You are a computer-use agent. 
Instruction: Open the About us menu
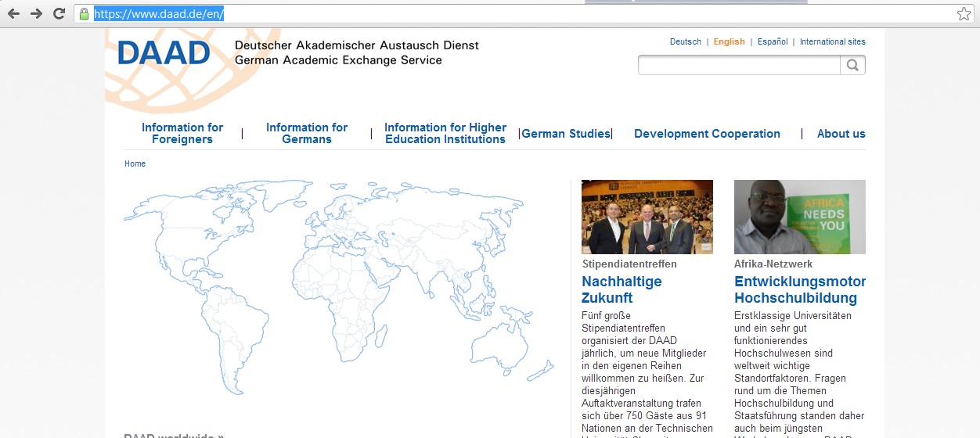[841, 134]
